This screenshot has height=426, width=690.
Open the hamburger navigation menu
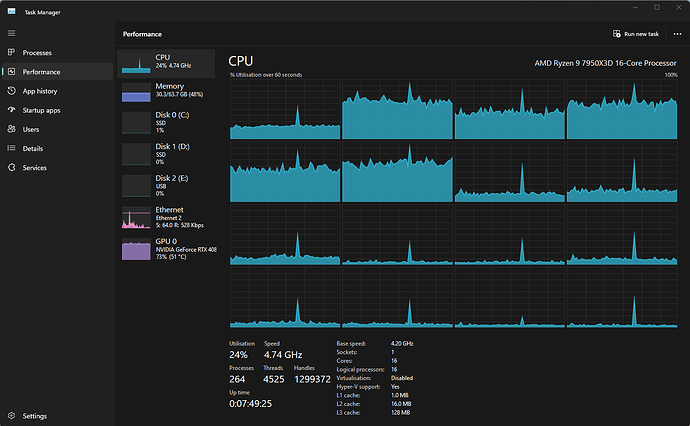tap(11, 33)
